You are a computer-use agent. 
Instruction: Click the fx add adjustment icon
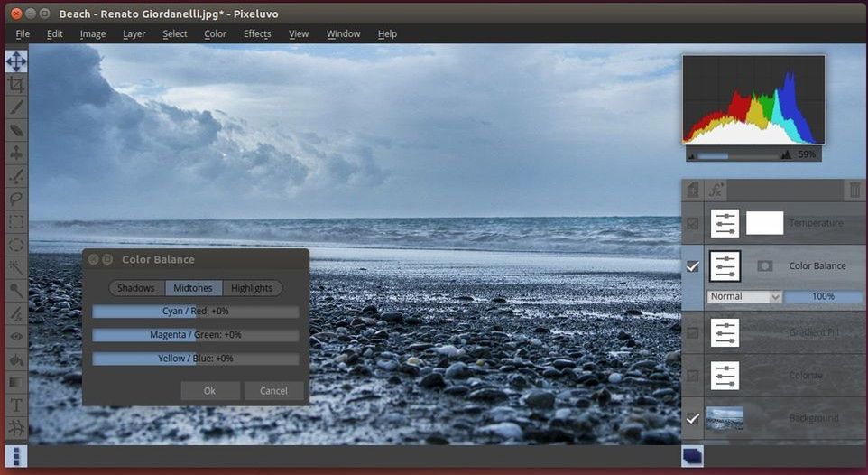716,191
